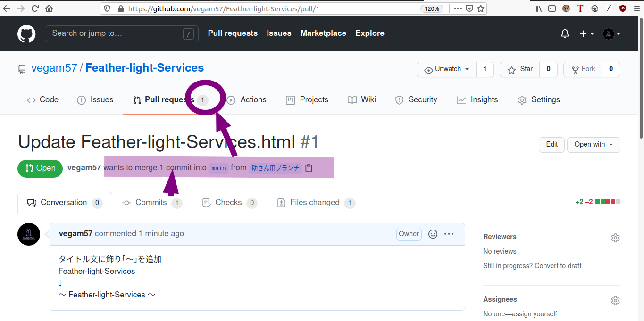This screenshot has width=644, height=321.
Task: Open the notifications bell
Action: (x=565, y=34)
